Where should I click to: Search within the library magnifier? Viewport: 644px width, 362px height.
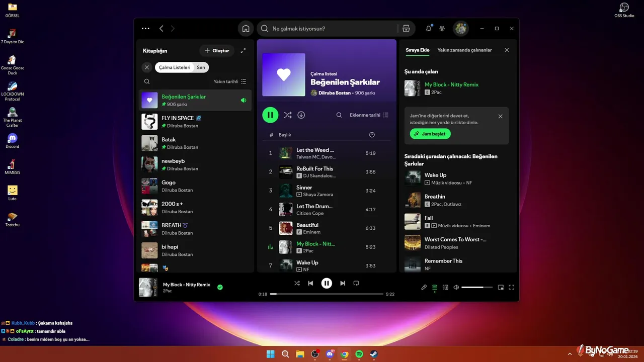pyautogui.click(x=147, y=81)
